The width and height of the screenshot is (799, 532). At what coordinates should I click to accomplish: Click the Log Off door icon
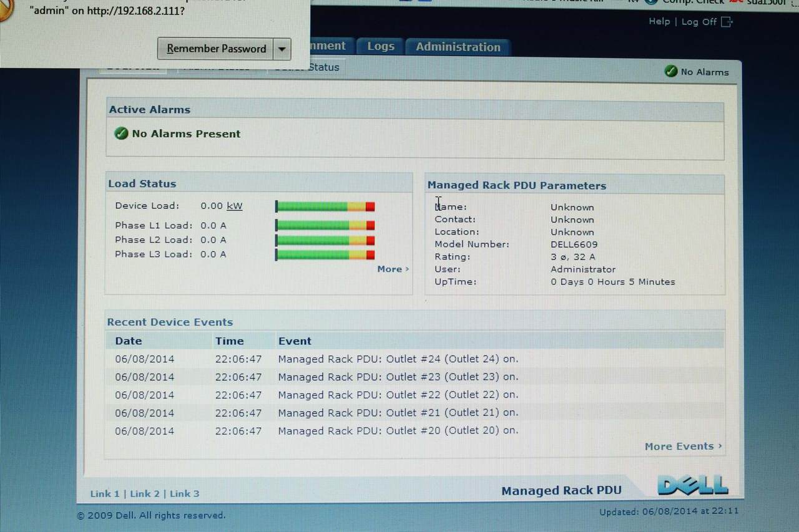(727, 22)
